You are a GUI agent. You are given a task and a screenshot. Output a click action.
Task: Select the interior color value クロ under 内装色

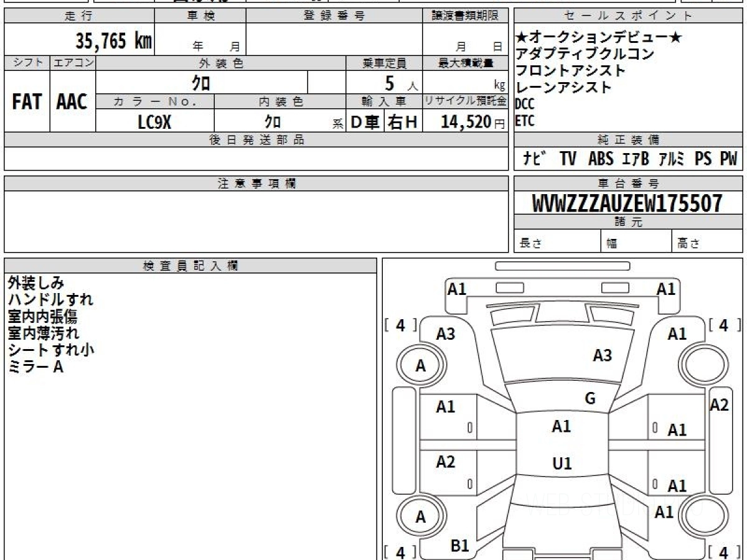click(x=273, y=122)
